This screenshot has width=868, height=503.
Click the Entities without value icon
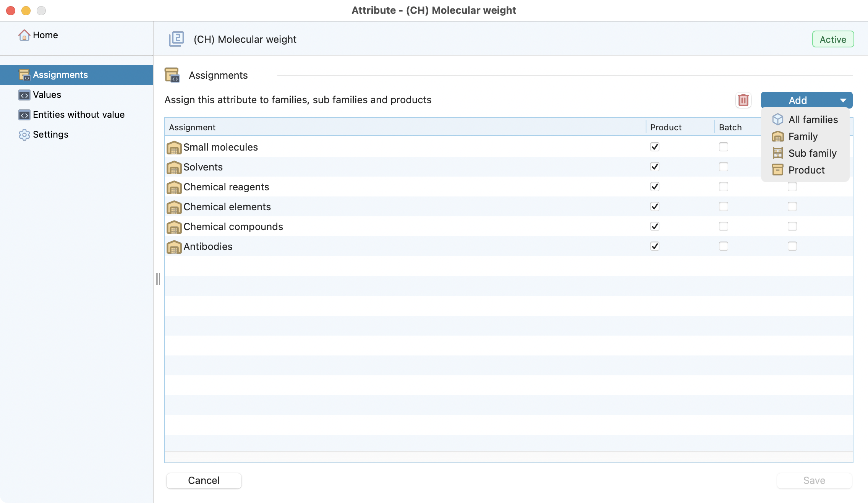(24, 115)
